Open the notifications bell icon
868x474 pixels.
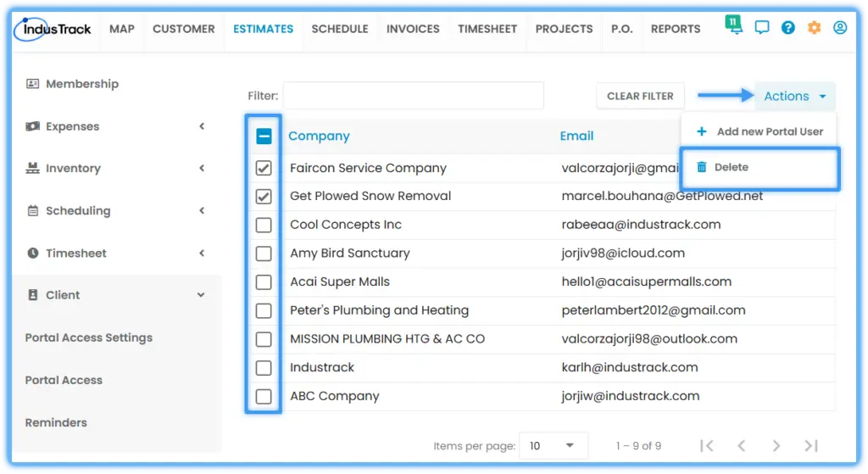(x=733, y=25)
